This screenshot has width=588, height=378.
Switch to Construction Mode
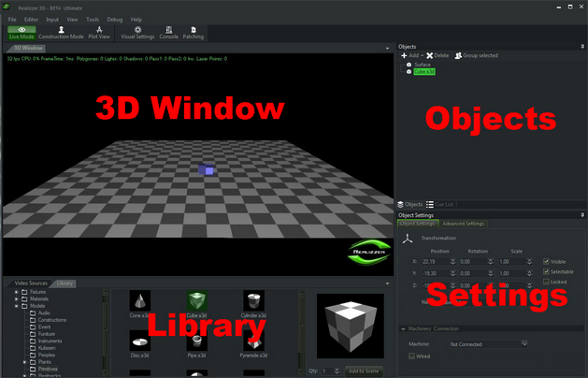point(61,33)
